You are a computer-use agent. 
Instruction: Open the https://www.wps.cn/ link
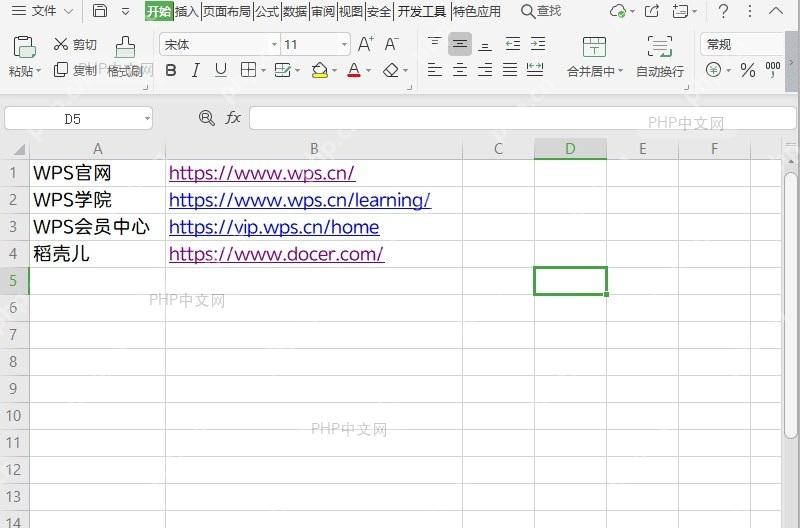tap(262, 173)
